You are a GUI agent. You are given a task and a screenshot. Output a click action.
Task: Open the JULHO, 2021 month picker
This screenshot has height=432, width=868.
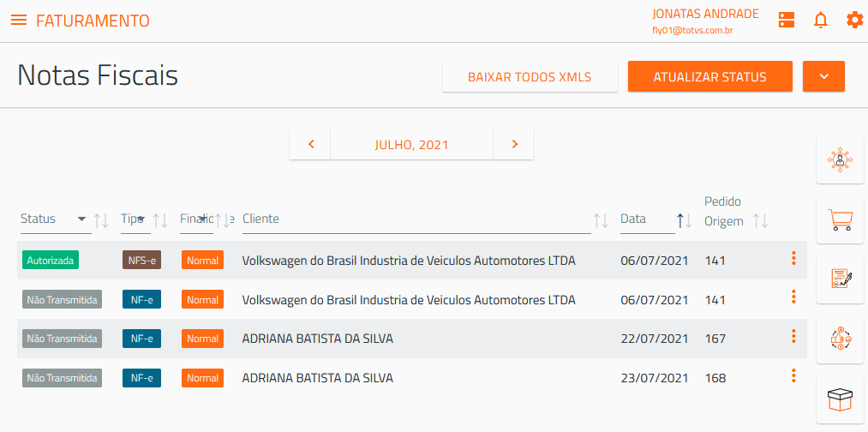(x=412, y=145)
